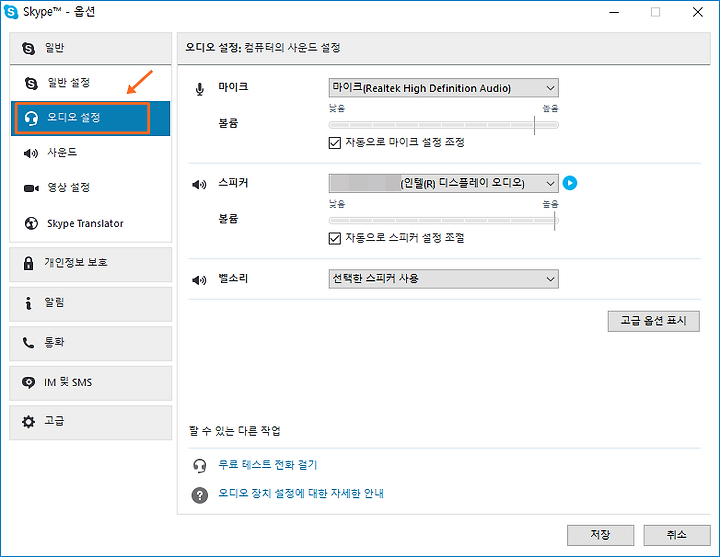Expand the 고급 section
This screenshot has height=557, width=720.
(x=90, y=422)
